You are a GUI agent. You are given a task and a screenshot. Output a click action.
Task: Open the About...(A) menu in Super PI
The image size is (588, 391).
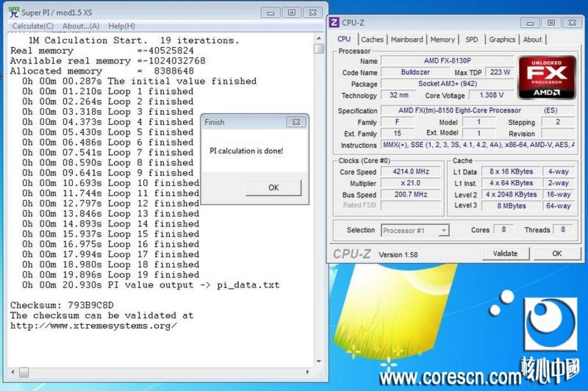[81, 26]
